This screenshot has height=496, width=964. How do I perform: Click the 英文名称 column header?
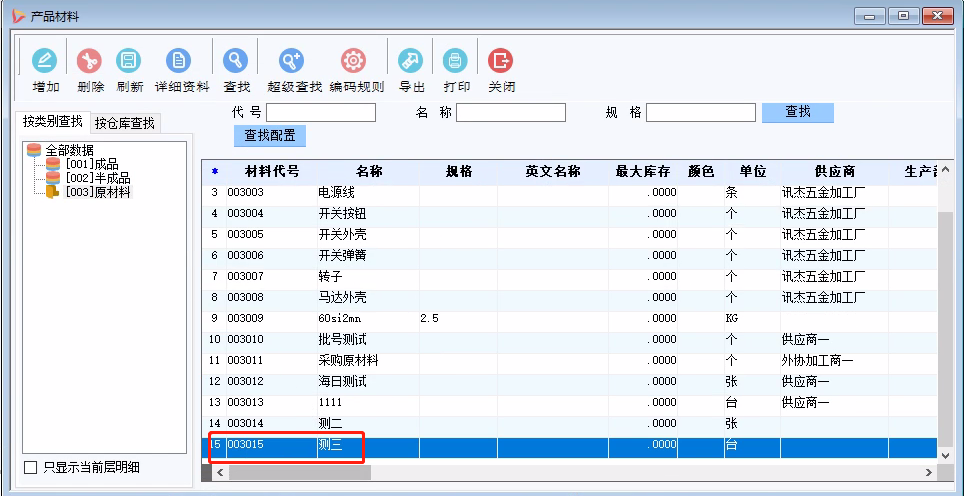coord(553,172)
